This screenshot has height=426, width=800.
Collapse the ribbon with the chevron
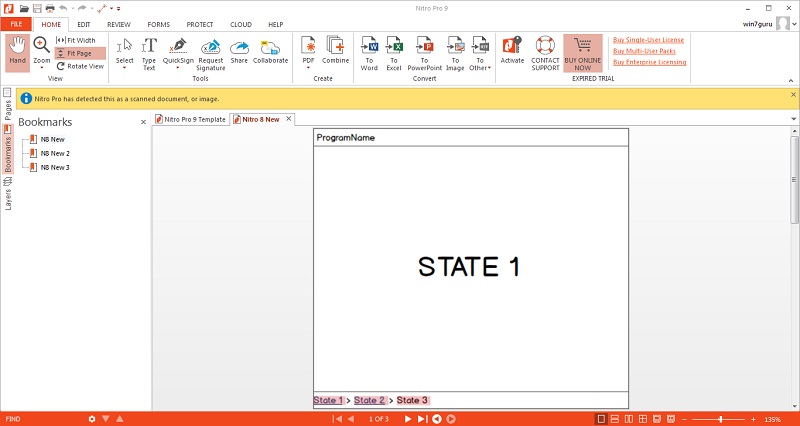tap(791, 81)
